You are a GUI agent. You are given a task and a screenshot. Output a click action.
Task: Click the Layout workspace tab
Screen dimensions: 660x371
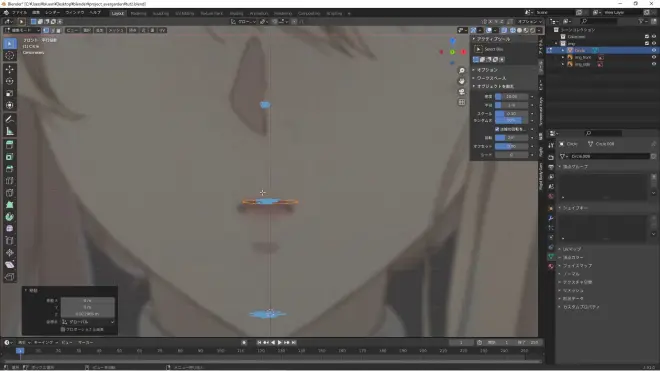pyautogui.click(x=117, y=13)
